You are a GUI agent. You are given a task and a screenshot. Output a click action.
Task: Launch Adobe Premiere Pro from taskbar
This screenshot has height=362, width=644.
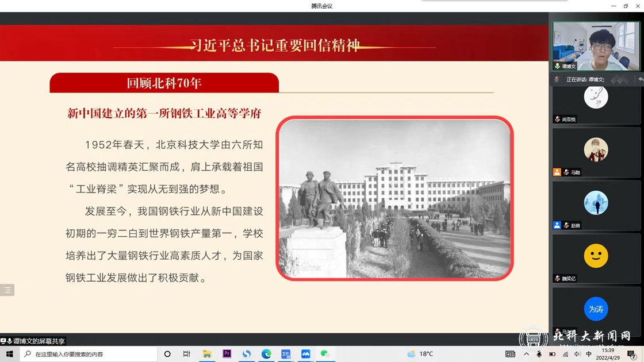pyautogui.click(x=227, y=354)
